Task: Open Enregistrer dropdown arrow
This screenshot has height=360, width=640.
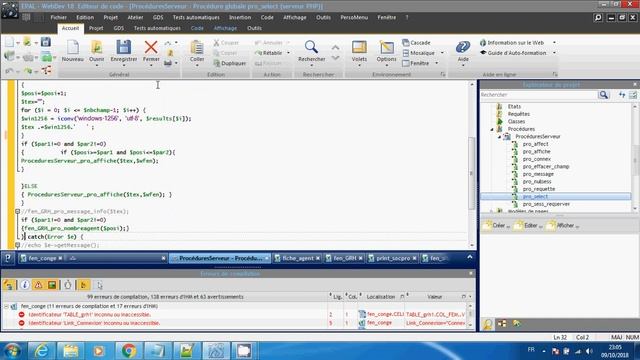Action: 124,66
